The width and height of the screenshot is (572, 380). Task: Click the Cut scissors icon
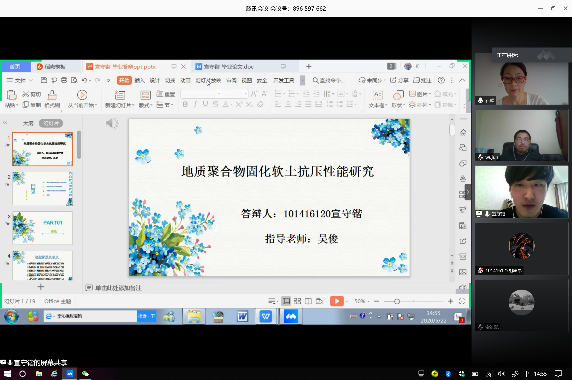tap(26, 94)
